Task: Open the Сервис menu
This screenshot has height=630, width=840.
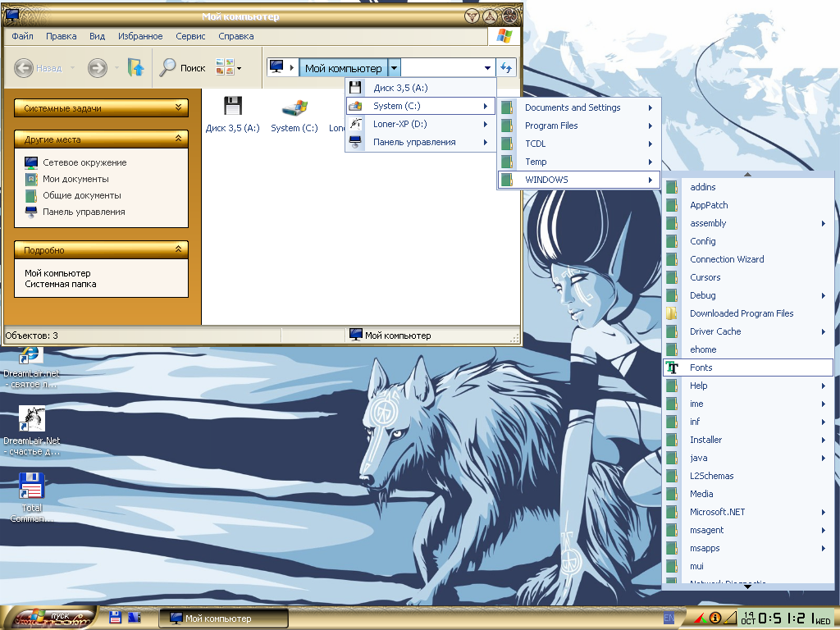Action: [x=191, y=36]
